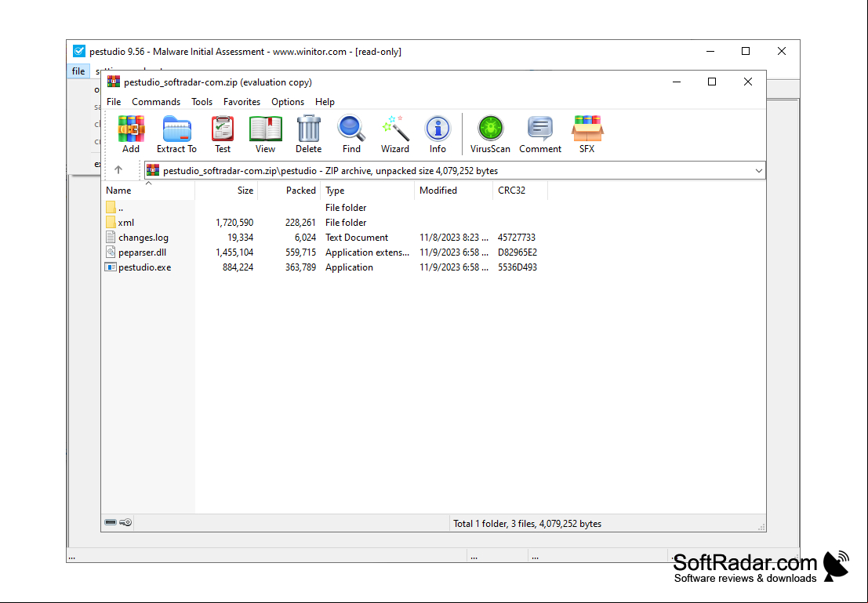Click the 1,720,590 size value
This screenshot has width=868, height=603.
click(x=234, y=223)
